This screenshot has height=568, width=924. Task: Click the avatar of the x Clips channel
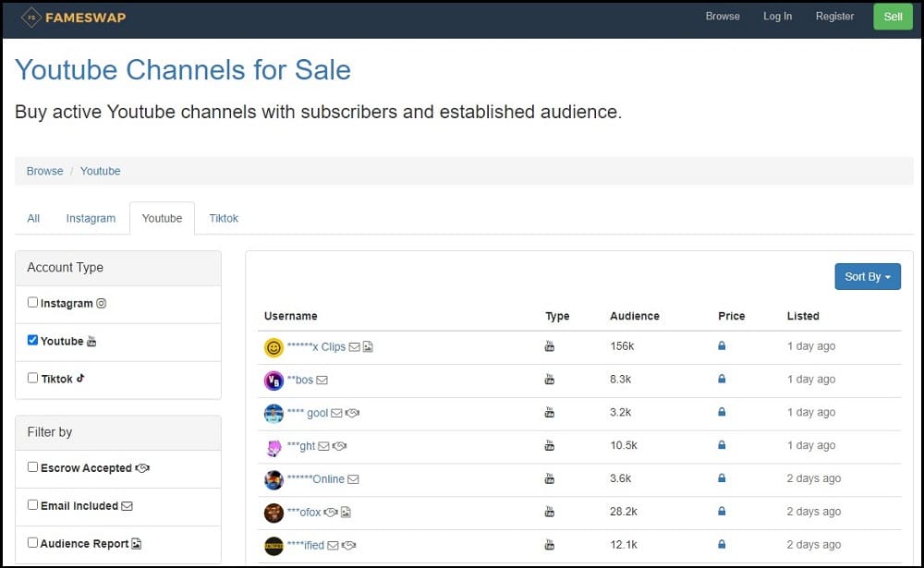(274, 347)
